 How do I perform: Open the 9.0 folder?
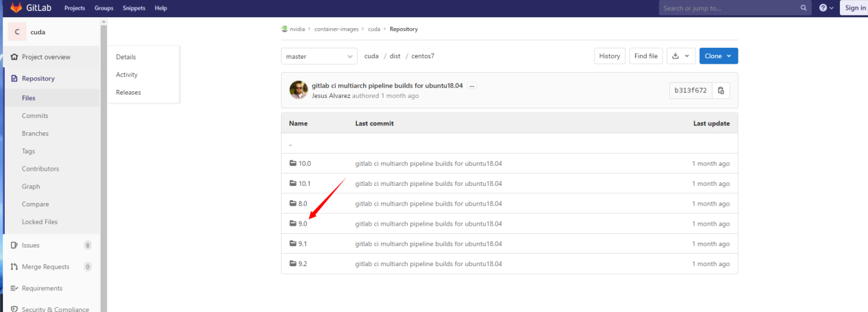302,224
